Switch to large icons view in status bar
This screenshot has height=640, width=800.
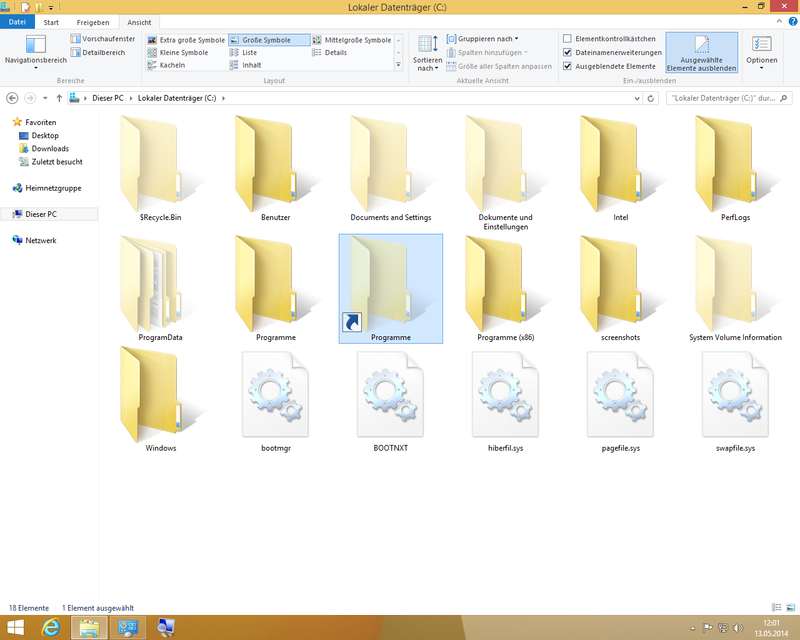pos(790,607)
